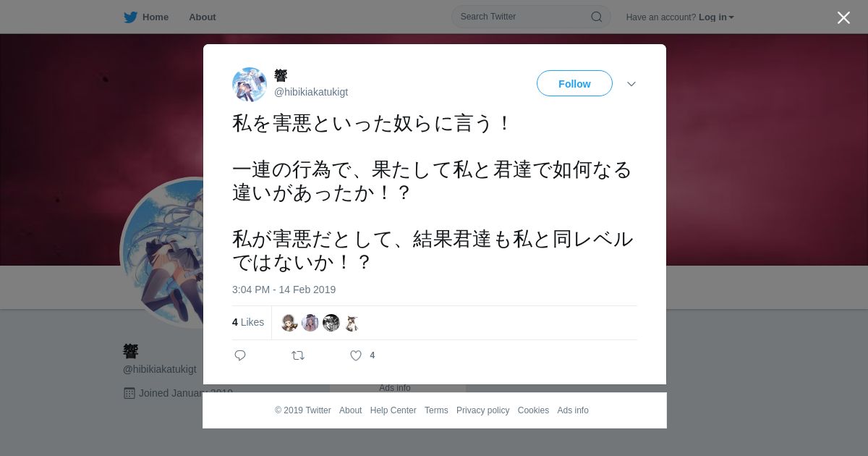
Task: Open the About menu item in the top bar
Action: (x=203, y=17)
